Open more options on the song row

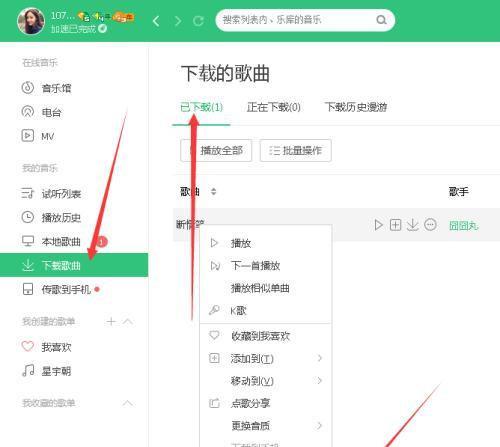[430, 225]
